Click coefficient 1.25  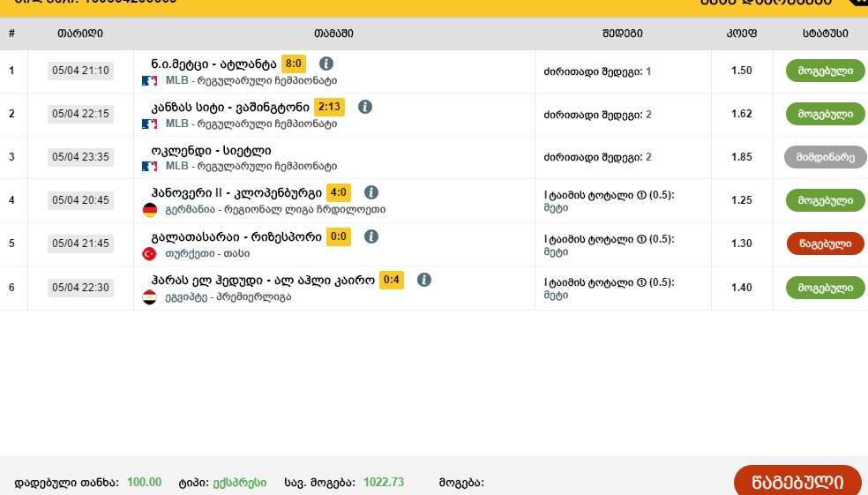[742, 200]
